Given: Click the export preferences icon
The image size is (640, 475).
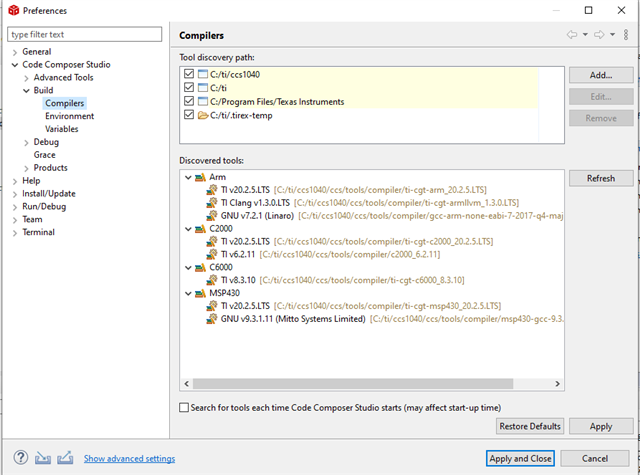Looking at the screenshot, I should (x=65, y=458).
